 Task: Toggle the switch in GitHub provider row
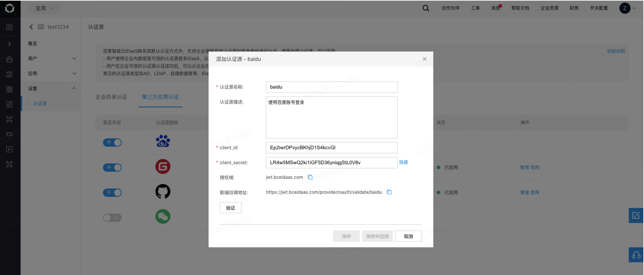(113, 193)
